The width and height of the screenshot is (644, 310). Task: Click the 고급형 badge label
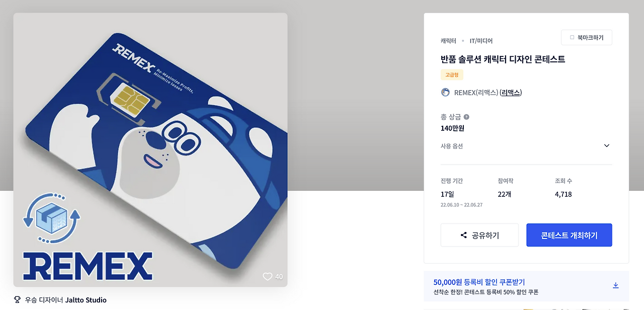click(451, 74)
